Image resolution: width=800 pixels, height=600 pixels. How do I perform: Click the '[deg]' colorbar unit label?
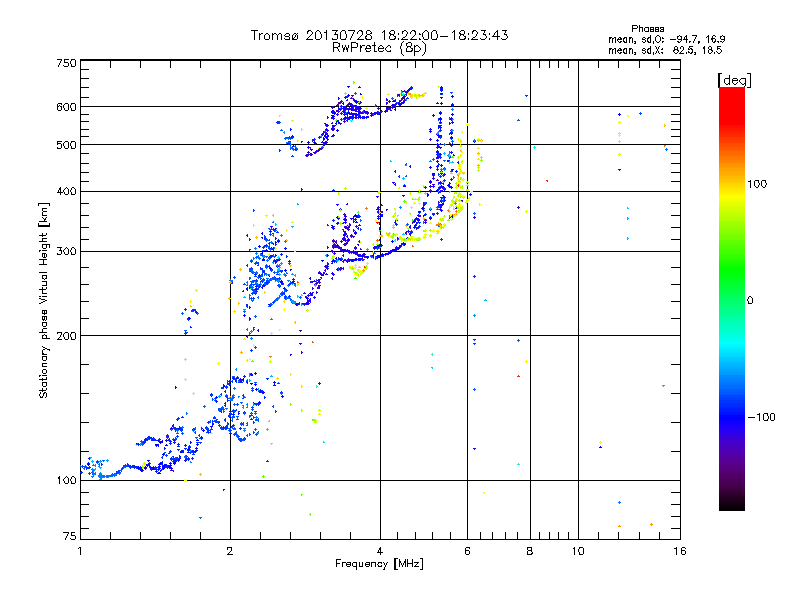734,80
